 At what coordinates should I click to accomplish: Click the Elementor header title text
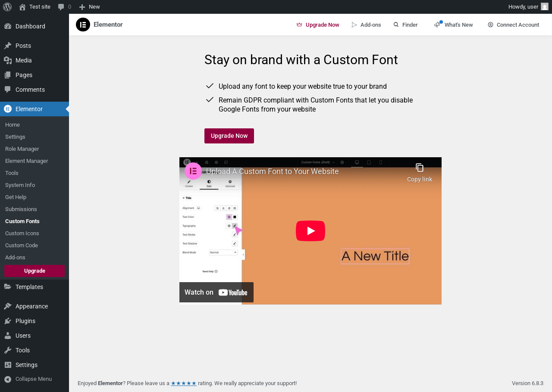click(108, 25)
